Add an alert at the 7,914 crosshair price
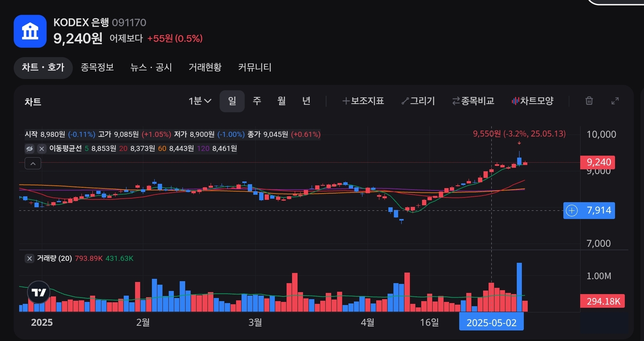This screenshot has height=341, width=644. [572, 210]
